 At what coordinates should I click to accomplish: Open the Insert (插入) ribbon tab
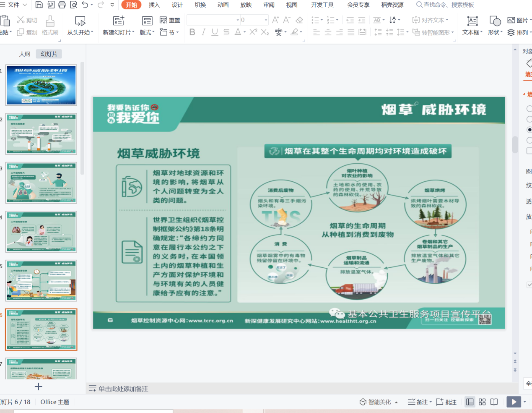[x=154, y=5]
